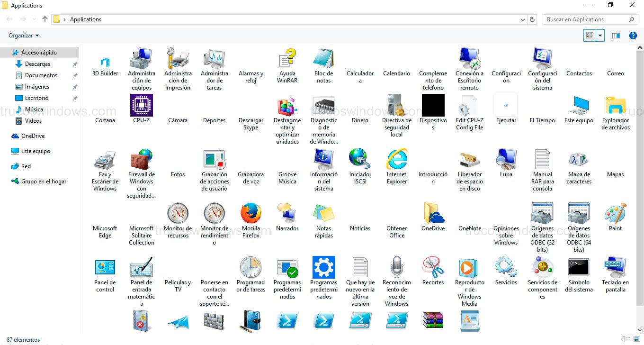
Task: Select the Recortes scissors icon
Action: click(433, 268)
